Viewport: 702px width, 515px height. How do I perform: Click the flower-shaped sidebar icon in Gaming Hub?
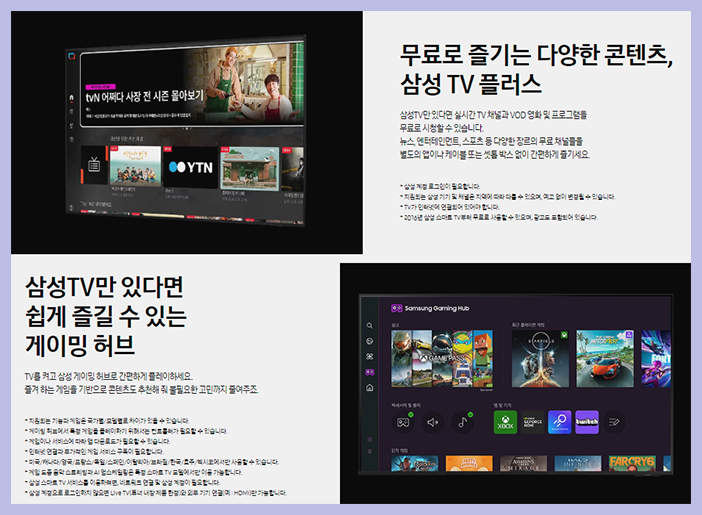(369, 356)
